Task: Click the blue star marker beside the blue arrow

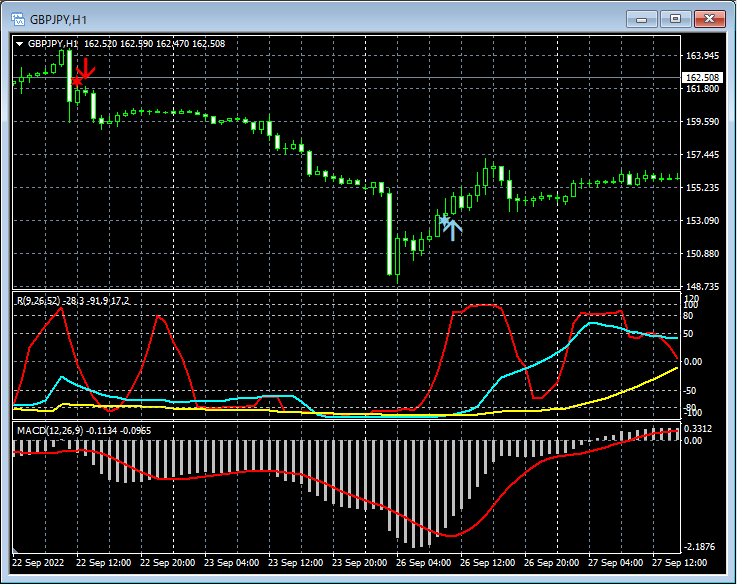Action: coord(444,218)
